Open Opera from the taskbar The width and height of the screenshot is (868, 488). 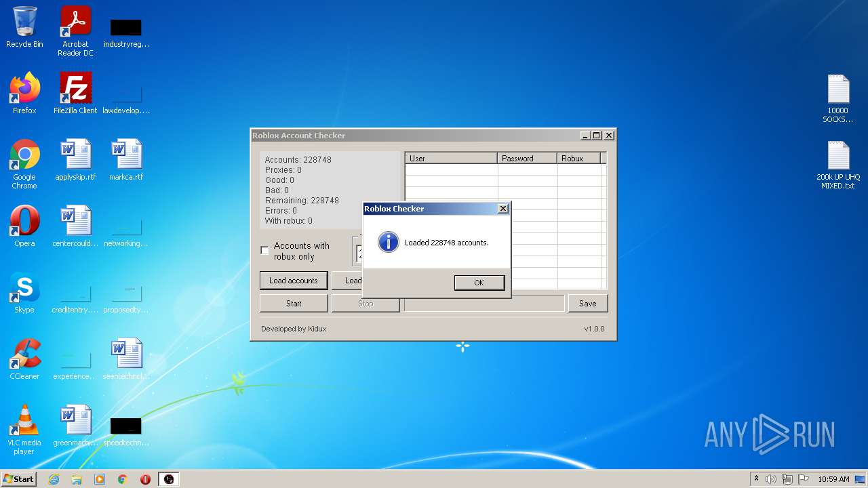pyautogui.click(x=145, y=479)
